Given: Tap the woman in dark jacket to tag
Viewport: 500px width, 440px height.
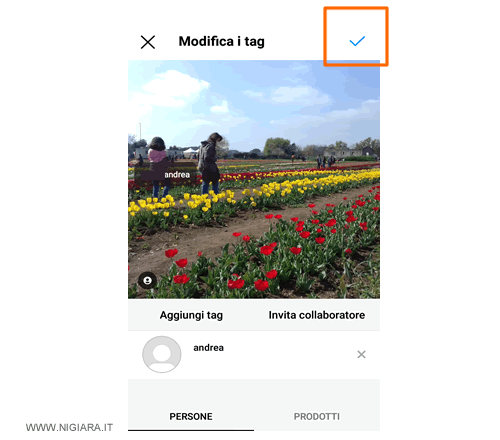Looking at the screenshot, I should [x=210, y=163].
